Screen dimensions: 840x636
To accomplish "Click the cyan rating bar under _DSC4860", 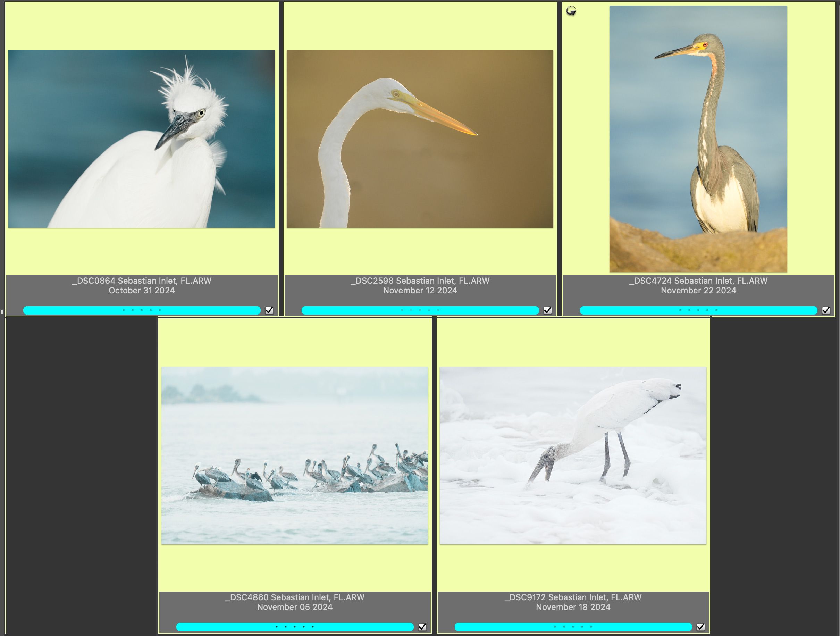I will click(x=295, y=627).
